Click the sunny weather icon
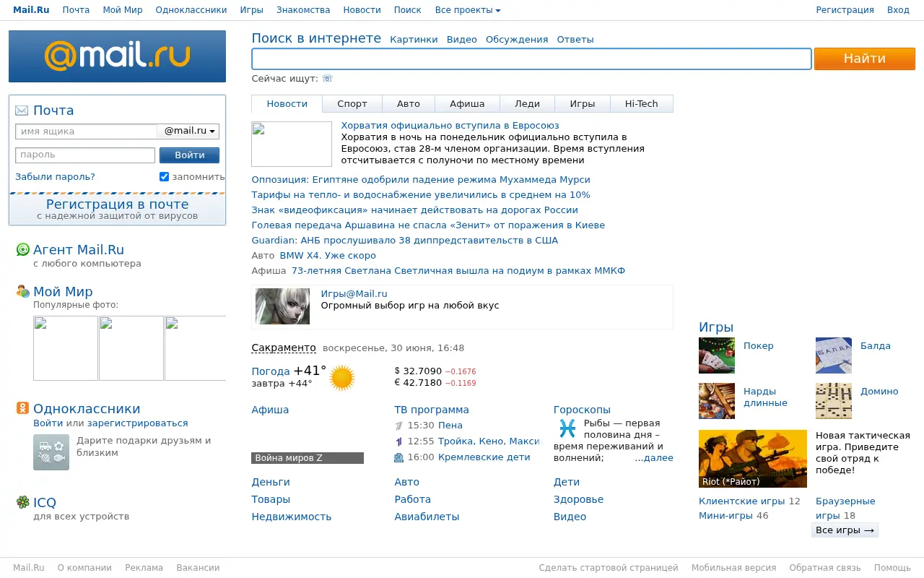Screen dimensions: 924x578 point(342,378)
